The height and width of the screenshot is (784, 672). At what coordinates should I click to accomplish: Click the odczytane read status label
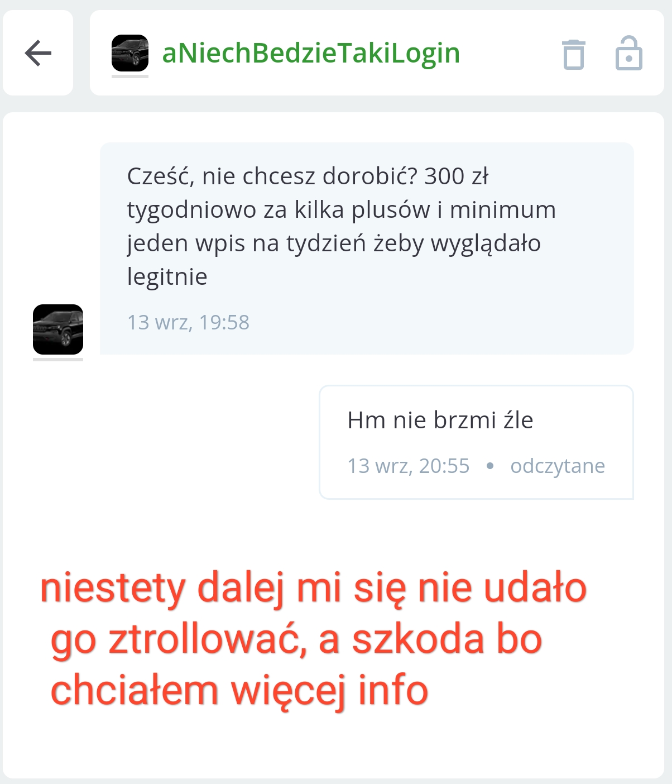click(x=558, y=466)
